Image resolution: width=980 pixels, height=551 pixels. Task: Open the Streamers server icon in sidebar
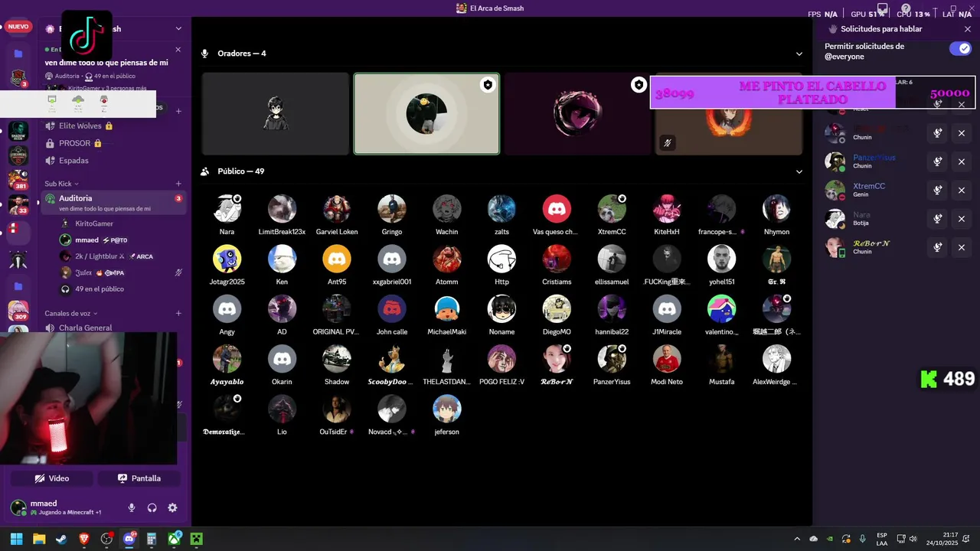coord(18,155)
